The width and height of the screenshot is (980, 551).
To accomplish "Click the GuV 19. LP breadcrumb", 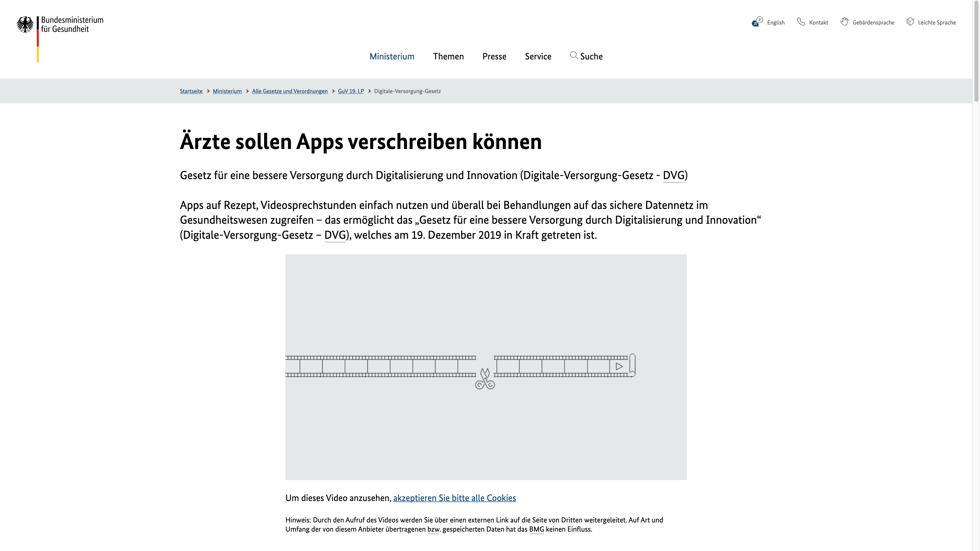I will coord(351,91).
